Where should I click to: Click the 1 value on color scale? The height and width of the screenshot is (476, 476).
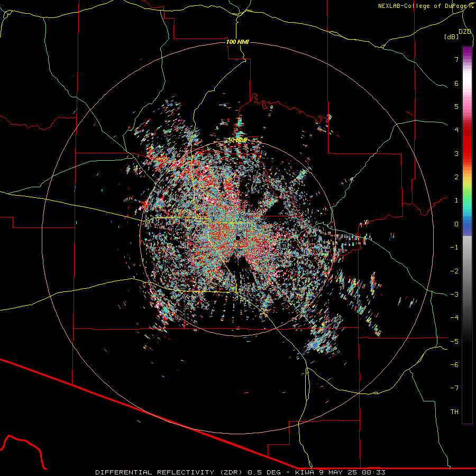pos(456,200)
